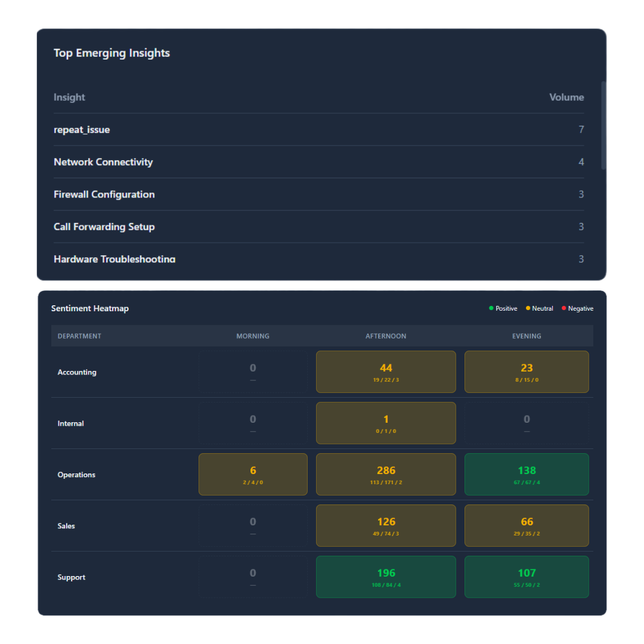
Task: Click the MORNING column header
Action: [x=253, y=336]
